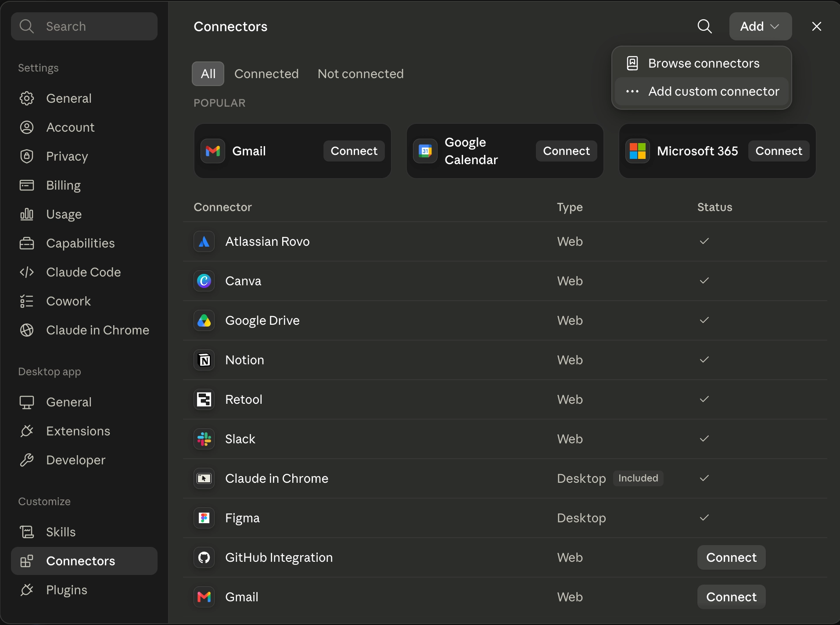The height and width of the screenshot is (625, 840).
Task: Click the Connector column header
Action: 223,207
